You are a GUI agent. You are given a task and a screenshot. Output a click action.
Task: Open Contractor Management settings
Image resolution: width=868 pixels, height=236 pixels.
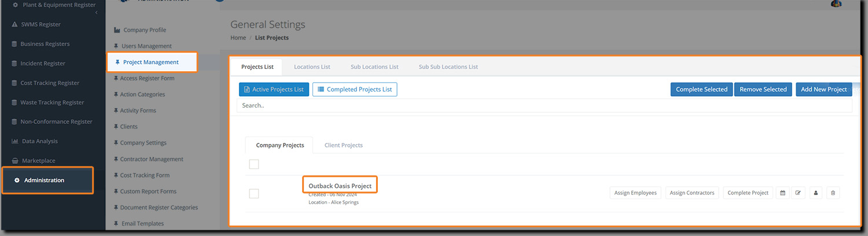pos(149,159)
